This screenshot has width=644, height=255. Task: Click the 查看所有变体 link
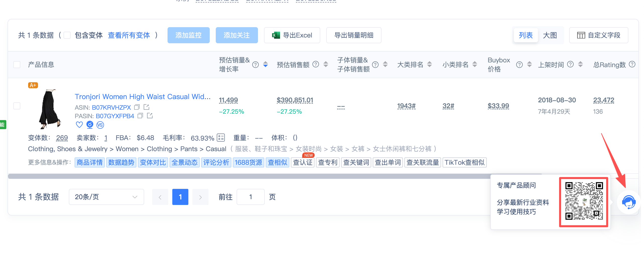[129, 35]
